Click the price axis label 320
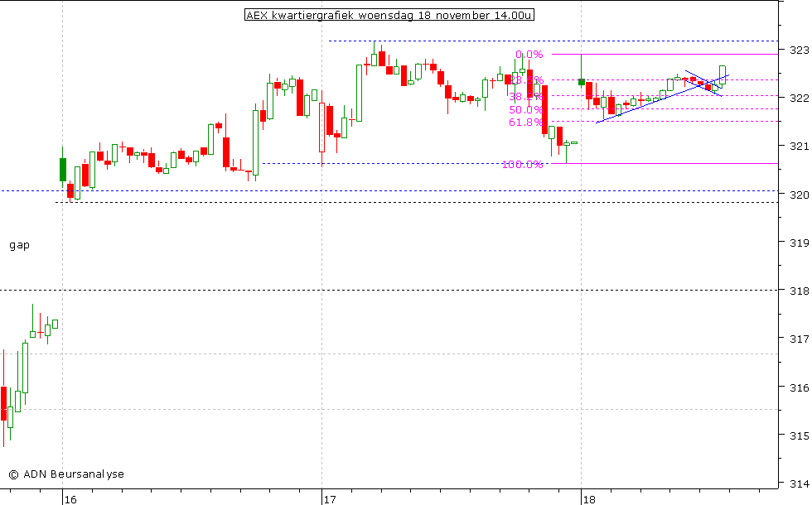 799,195
